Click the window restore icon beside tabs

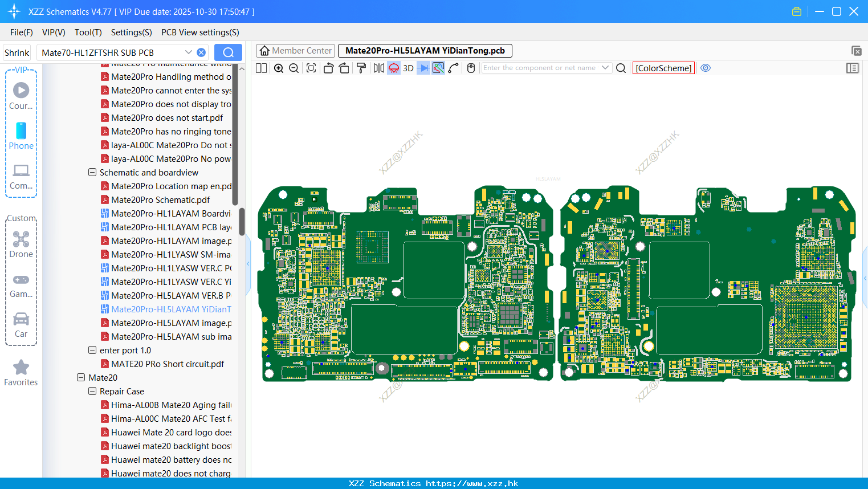pyautogui.click(x=856, y=51)
